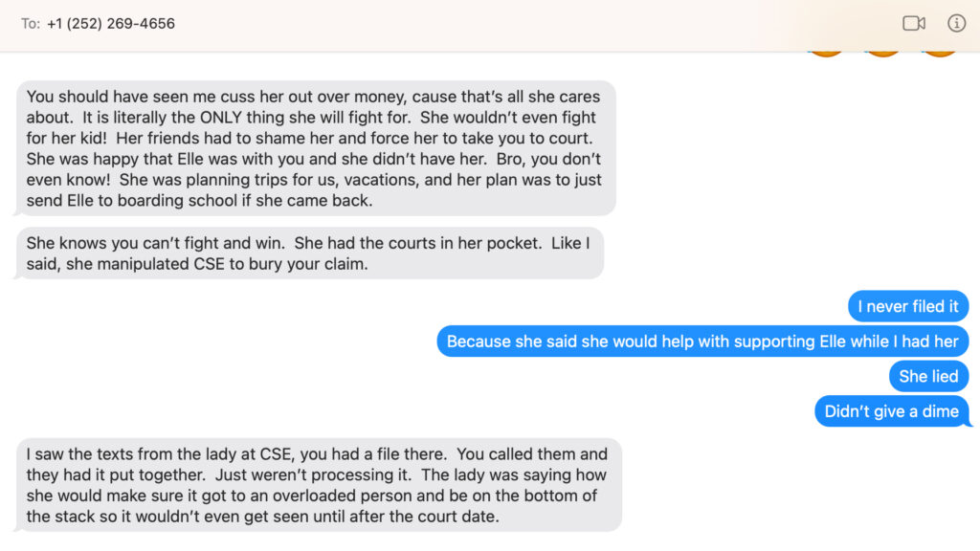Click the "She knows you can't fight" bubble

(x=309, y=253)
